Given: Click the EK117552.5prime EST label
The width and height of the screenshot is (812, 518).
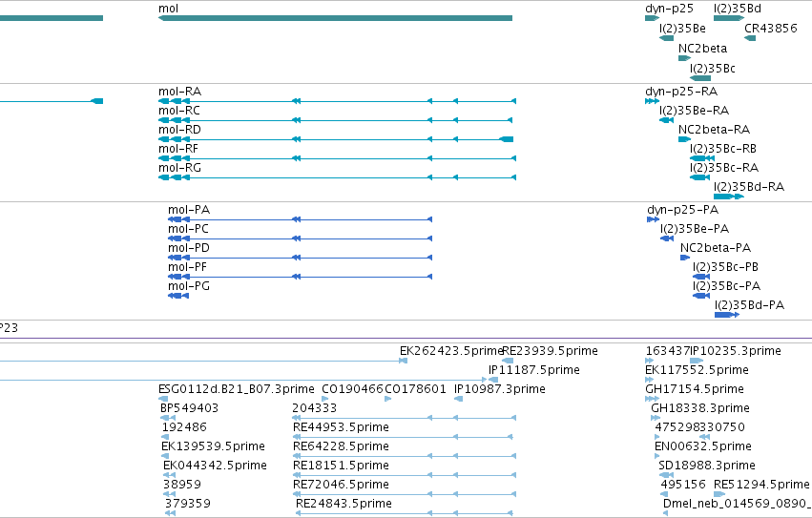Looking at the screenshot, I should pyautogui.click(x=697, y=371).
